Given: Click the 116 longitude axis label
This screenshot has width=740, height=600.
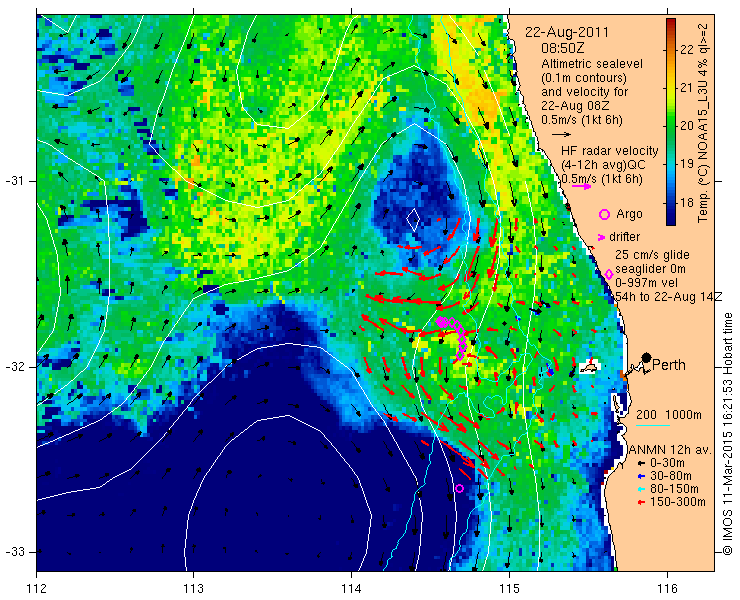Looking at the screenshot, I should pyautogui.click(x=666, y=588).
